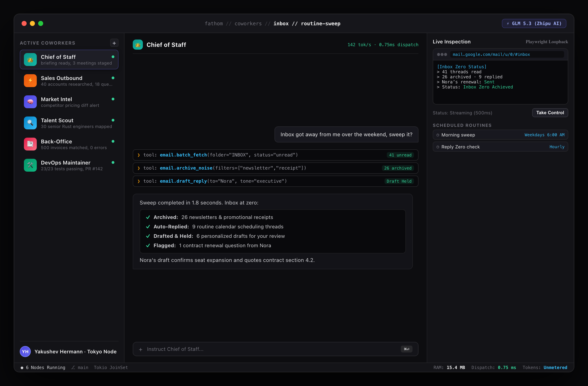Click the browser dots in Live Inspection
588x386 pixels.
(x=442, y=54)
